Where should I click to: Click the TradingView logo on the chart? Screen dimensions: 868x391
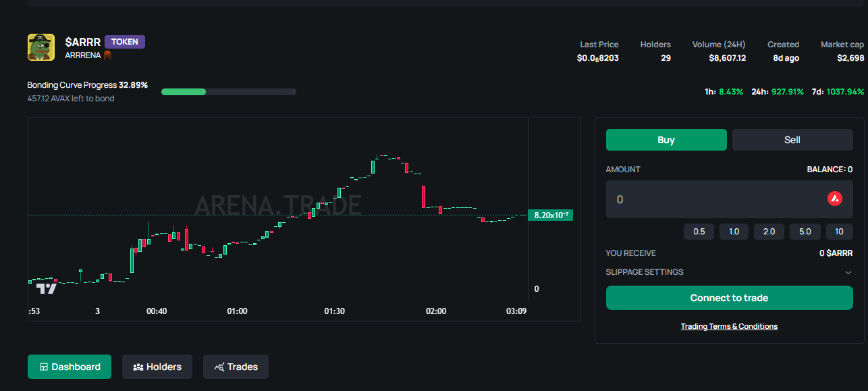point(47,289)
